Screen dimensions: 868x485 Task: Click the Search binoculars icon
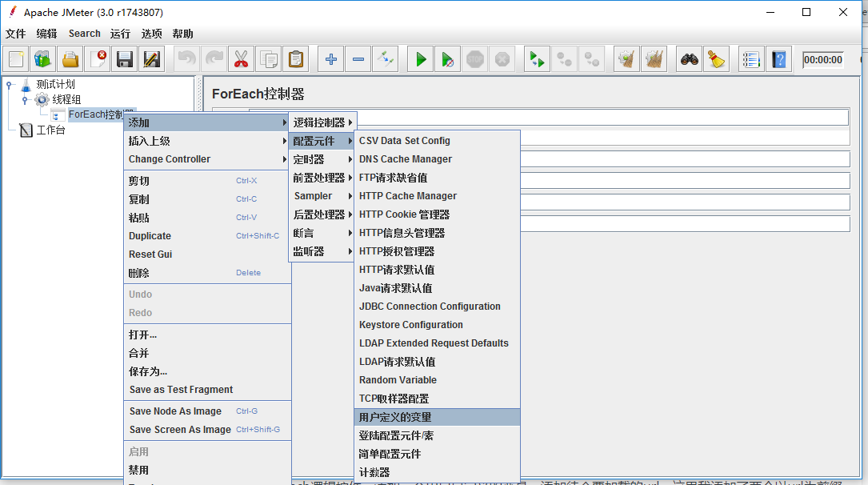click(x=689, y=59)
